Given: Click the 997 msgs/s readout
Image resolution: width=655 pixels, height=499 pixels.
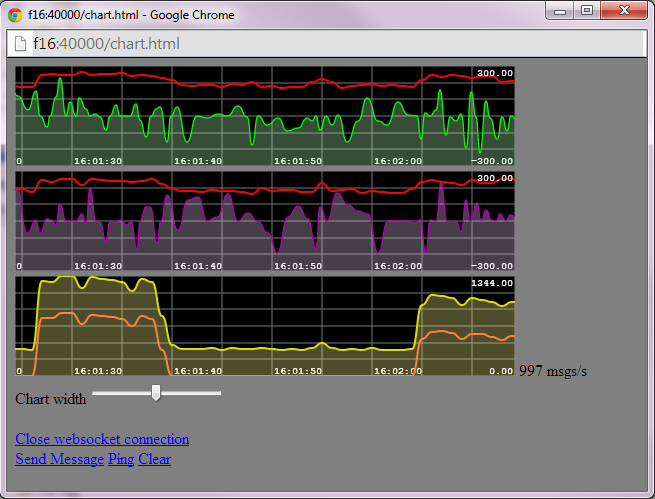Looking at the screenshot, I should 553,370.
